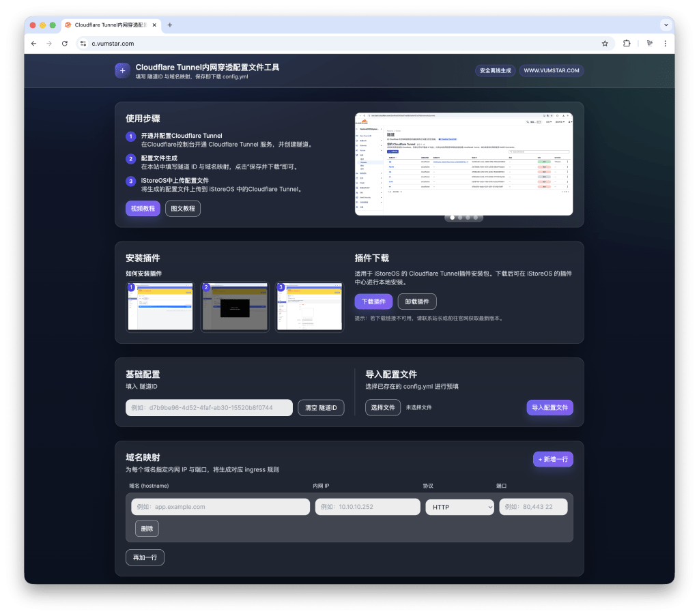Open install step 2 thumbnail
This screenshot has height=616, width=699.
click(234, 307)
